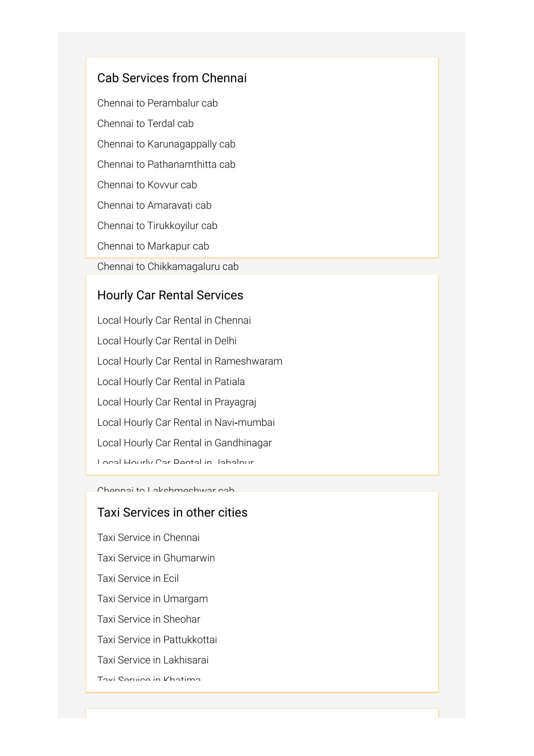Select Local Hourly Car Rental in Navi-mumbai
The image size is (534, 756).
[186, 422]
